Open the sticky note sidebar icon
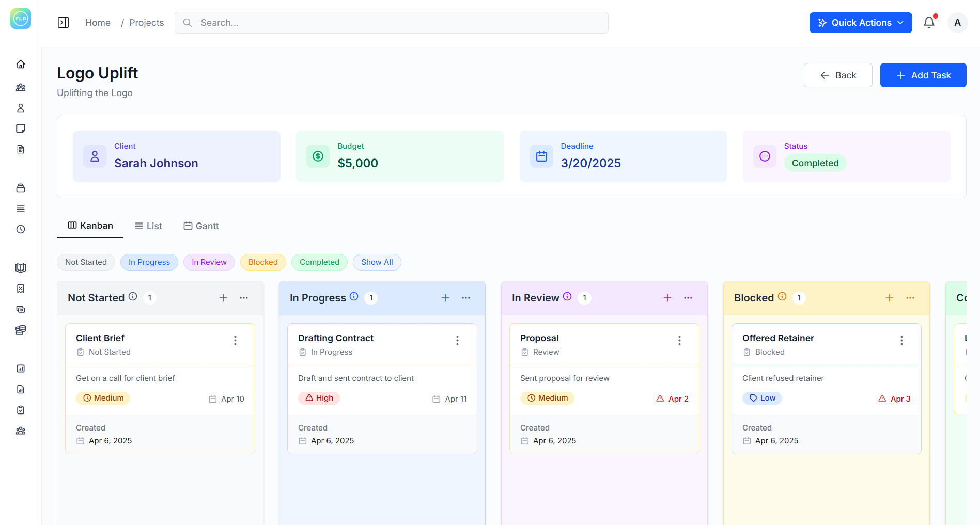Viewport: 980px width, 525px height. 21,129
